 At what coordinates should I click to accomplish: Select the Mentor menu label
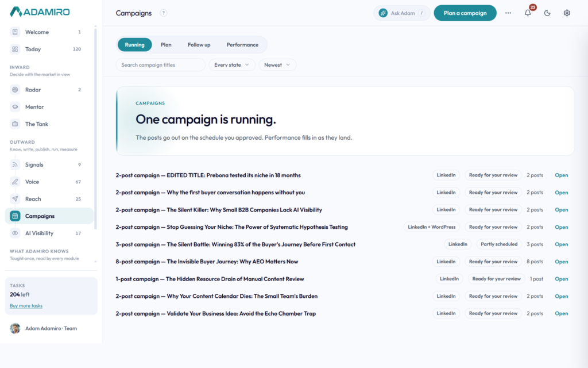(x=34, y=107)
